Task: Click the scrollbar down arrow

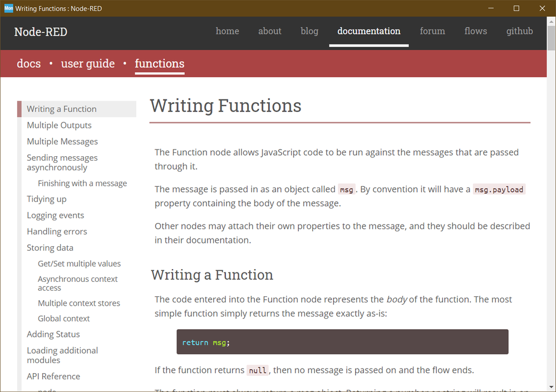Action: [551, 387]
